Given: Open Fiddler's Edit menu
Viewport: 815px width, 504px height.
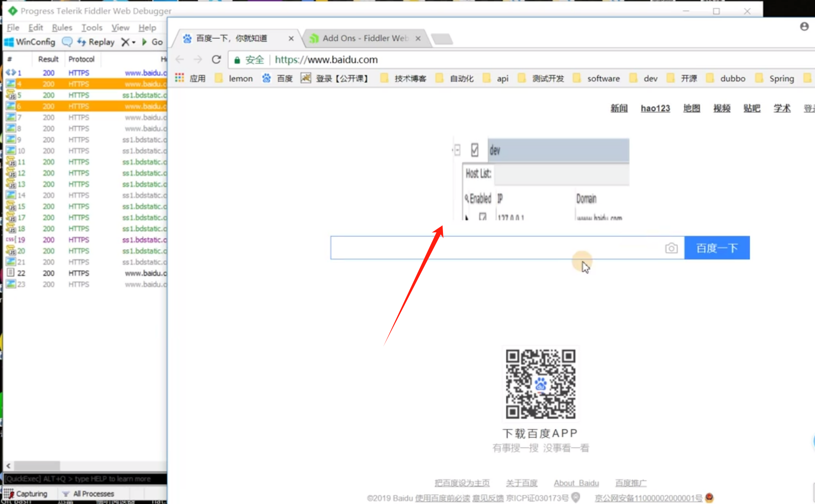Looking at the screenshot, I should pyautogui.click(x=35, y=27).
